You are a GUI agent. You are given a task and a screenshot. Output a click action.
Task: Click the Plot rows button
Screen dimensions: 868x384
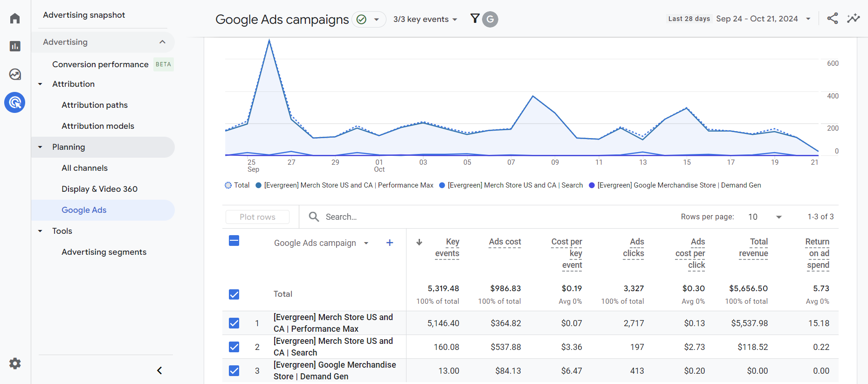[257, 217]
